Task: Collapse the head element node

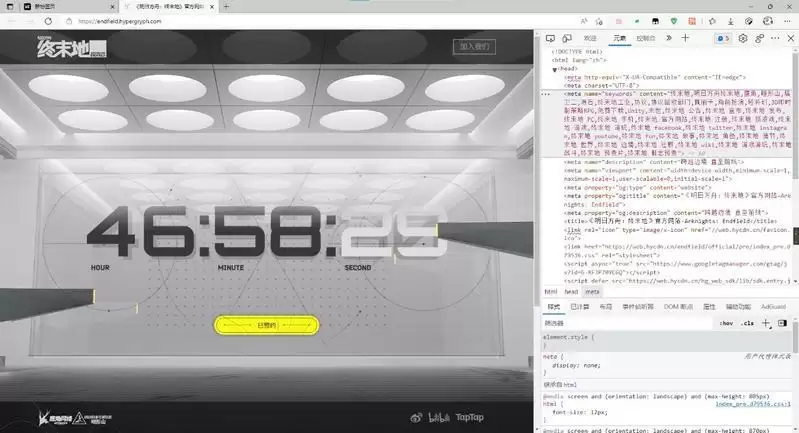Action: click(x=555, y=69)
